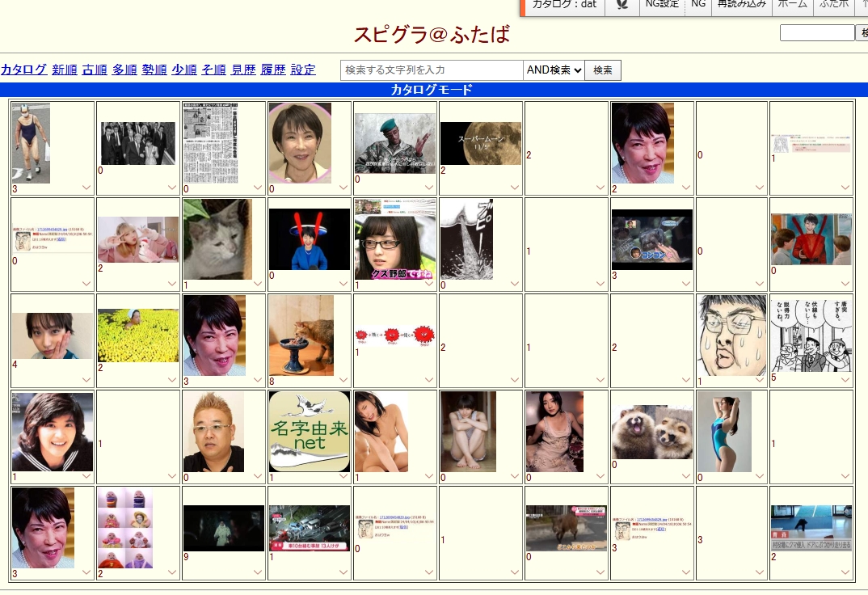Open the soldier in green beret thumbnail

click(394, 143)
